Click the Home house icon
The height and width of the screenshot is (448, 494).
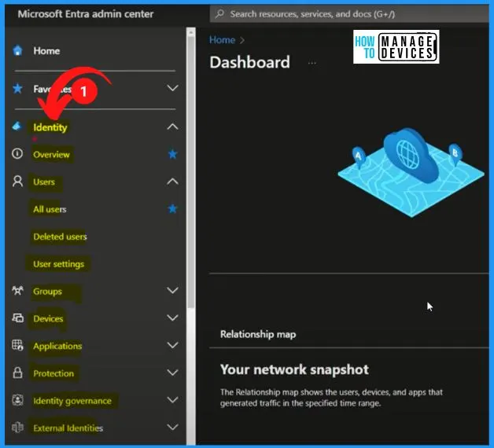tap(17, 50)
